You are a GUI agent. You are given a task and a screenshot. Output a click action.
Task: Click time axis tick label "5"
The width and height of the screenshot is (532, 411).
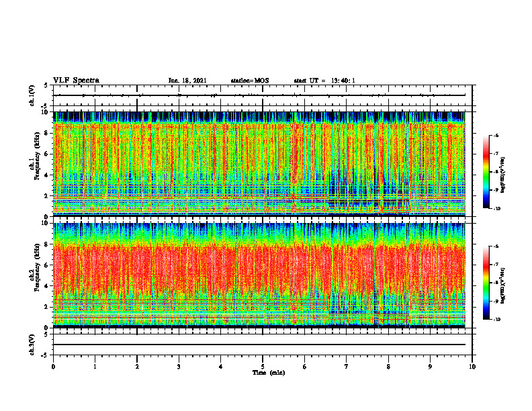[263, 367]
